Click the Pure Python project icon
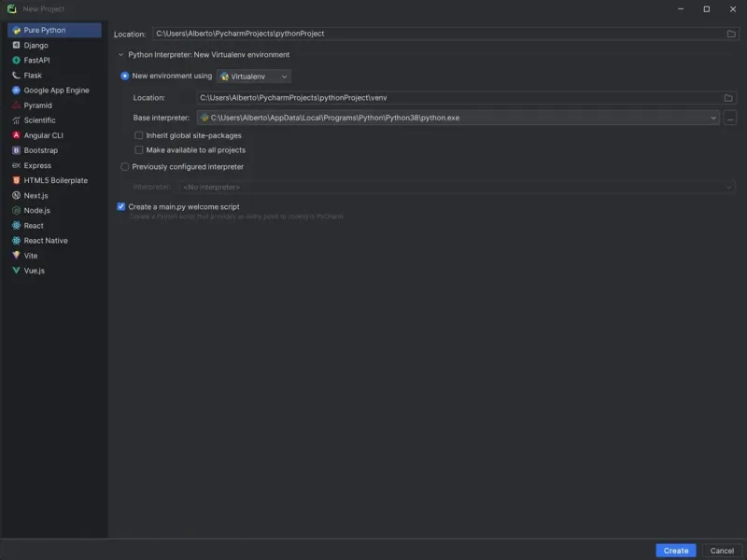 pyautogui.click(x=16, y=30)
